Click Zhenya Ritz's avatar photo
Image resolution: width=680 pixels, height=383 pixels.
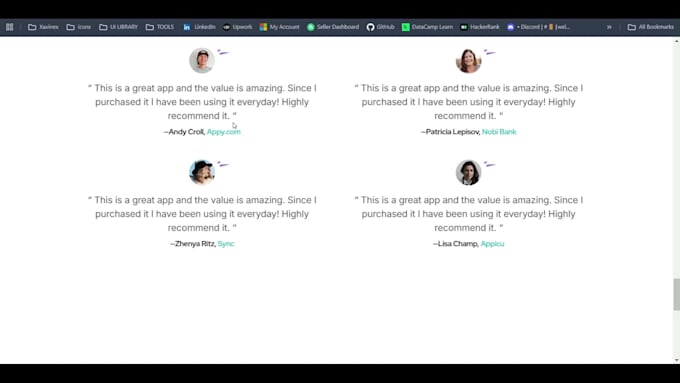[202, 172]
